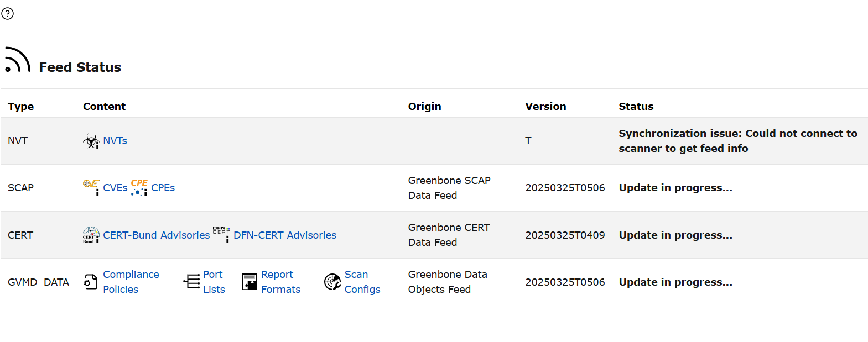This screenshot has width=868, height=342.
Task: Click the orange CPE icon
Action: click(x=139, y=187)
